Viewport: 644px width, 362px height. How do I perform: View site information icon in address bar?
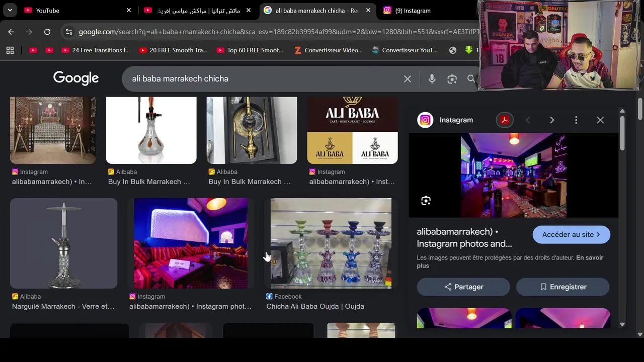[69, 32]
